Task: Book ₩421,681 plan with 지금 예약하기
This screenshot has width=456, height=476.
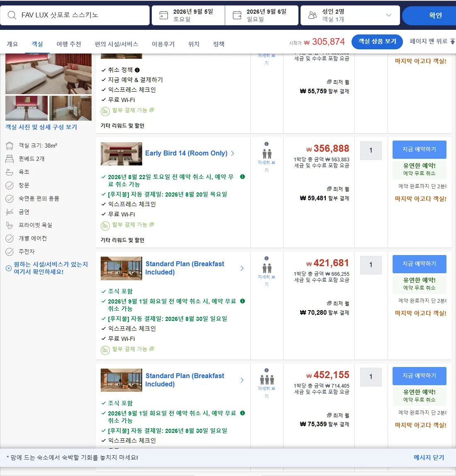Action: tap(419, 264)
